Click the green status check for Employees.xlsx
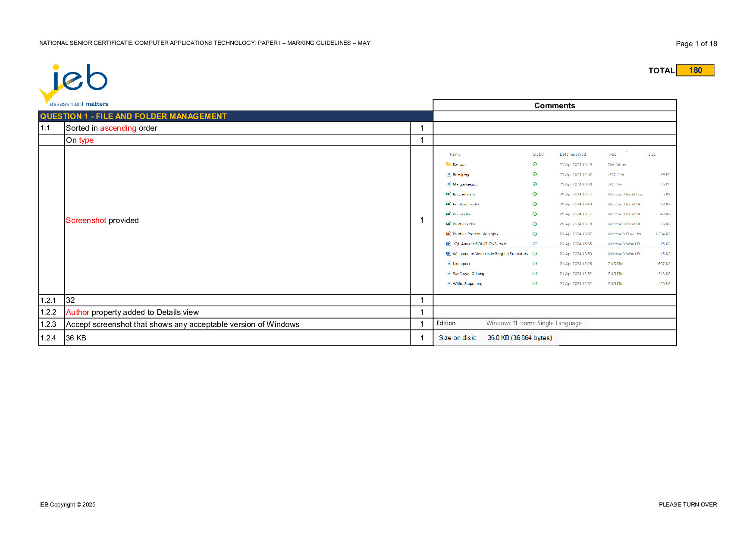This screenshot has width=756, height=535. point(535,204)
